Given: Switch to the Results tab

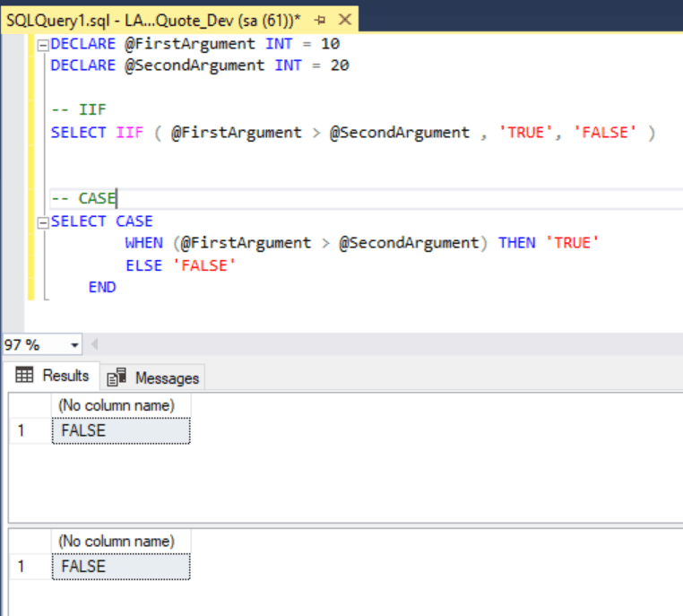Looking at the screenshot, I should [52, 375].
